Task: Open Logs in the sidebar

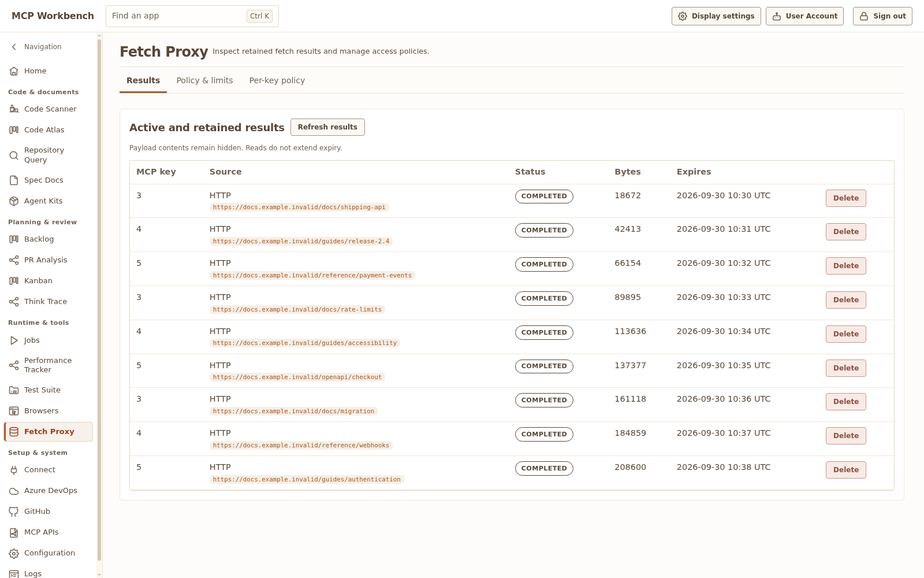Action: (49, 573)
